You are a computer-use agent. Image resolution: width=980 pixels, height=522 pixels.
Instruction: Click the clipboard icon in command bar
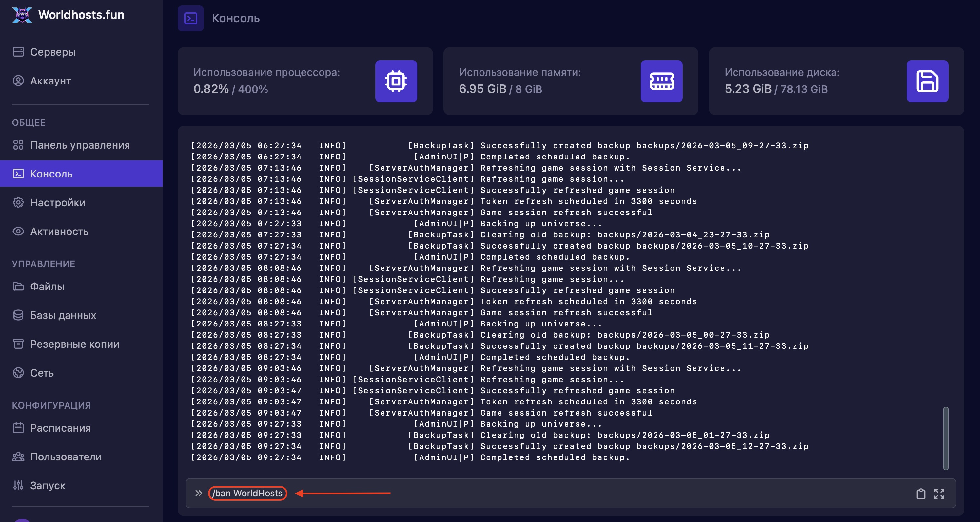click(920, 494)
